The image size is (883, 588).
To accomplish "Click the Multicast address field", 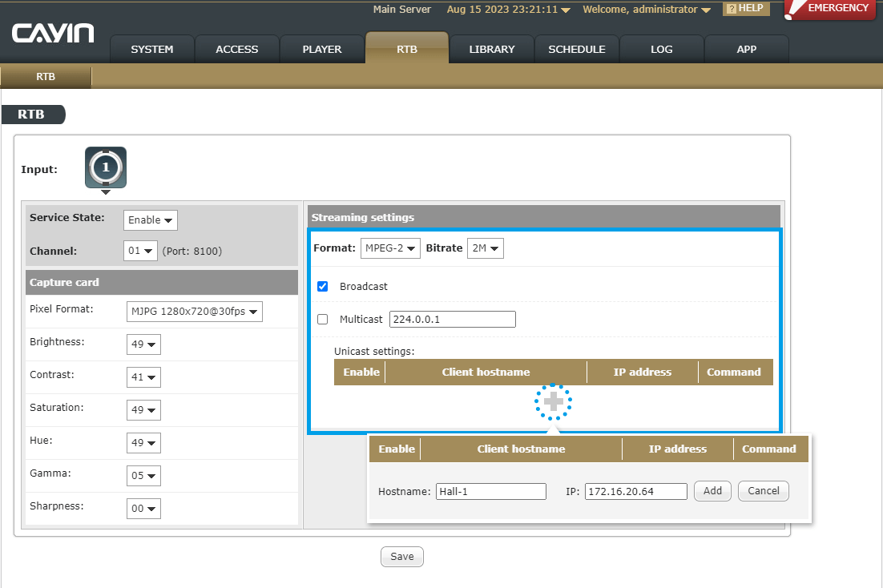I will point(452,320).
